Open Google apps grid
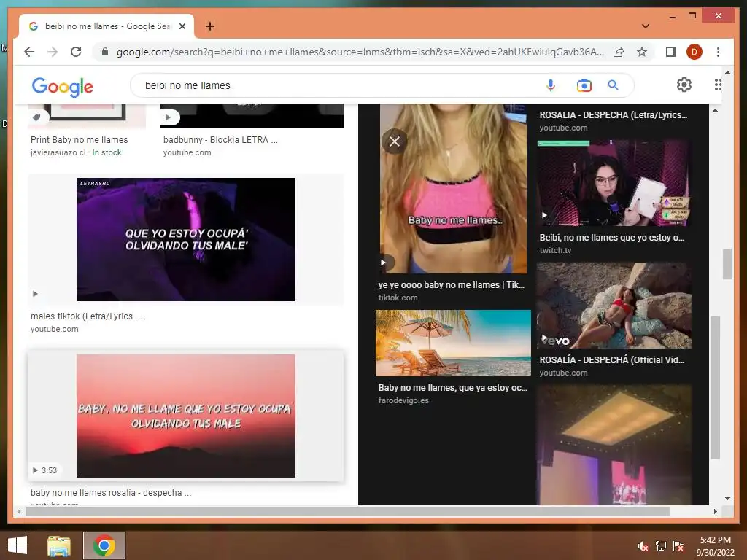This screenshot has width=747, height=560. (x=718, y=85)
